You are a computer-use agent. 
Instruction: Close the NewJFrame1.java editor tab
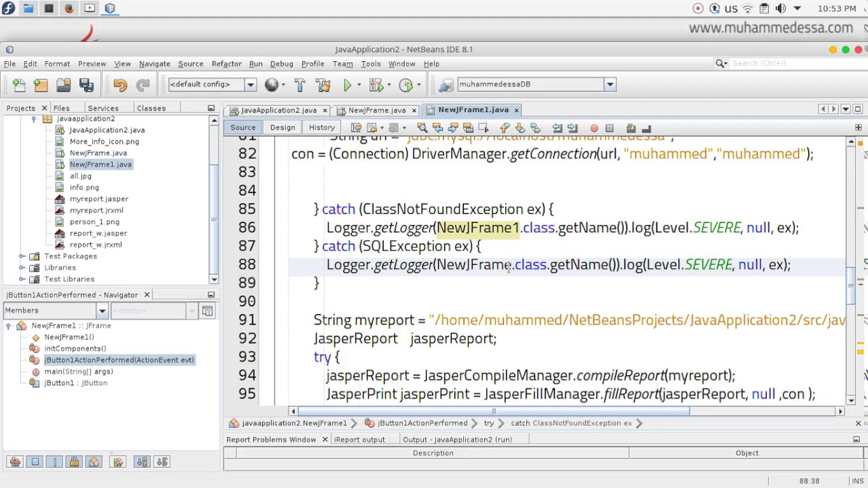(516, 110)
